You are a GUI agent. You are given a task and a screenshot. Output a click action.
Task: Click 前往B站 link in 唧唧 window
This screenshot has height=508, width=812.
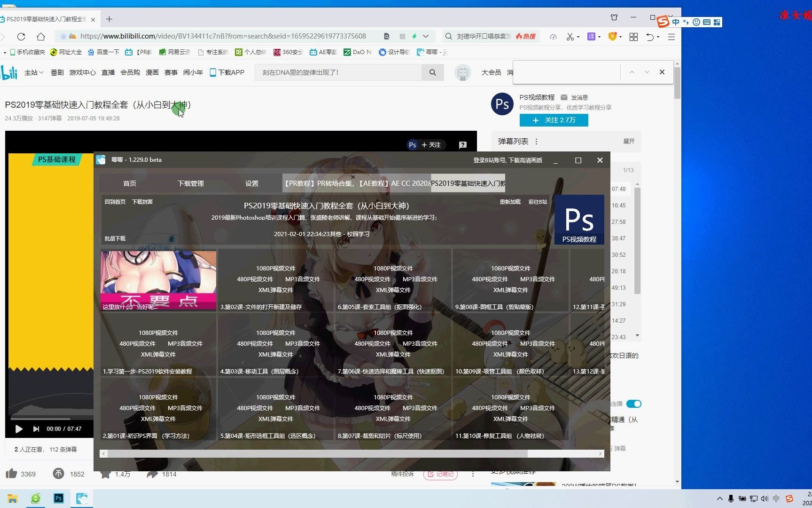(538, 202)
